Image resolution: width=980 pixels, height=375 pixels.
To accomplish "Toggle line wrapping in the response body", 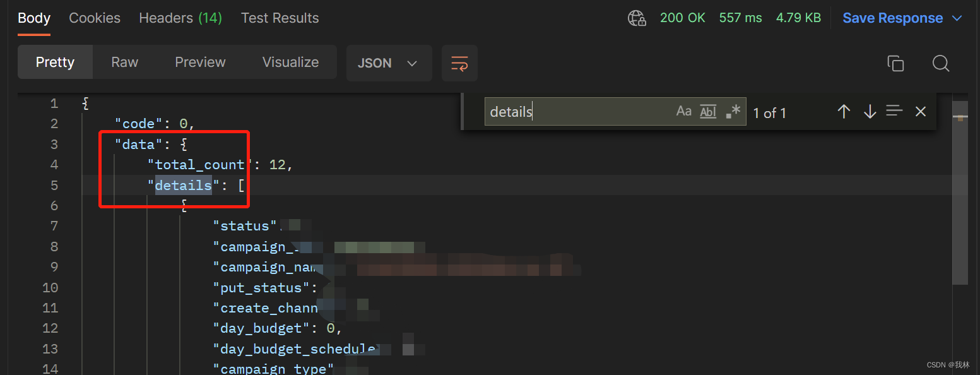I will 459,63.
